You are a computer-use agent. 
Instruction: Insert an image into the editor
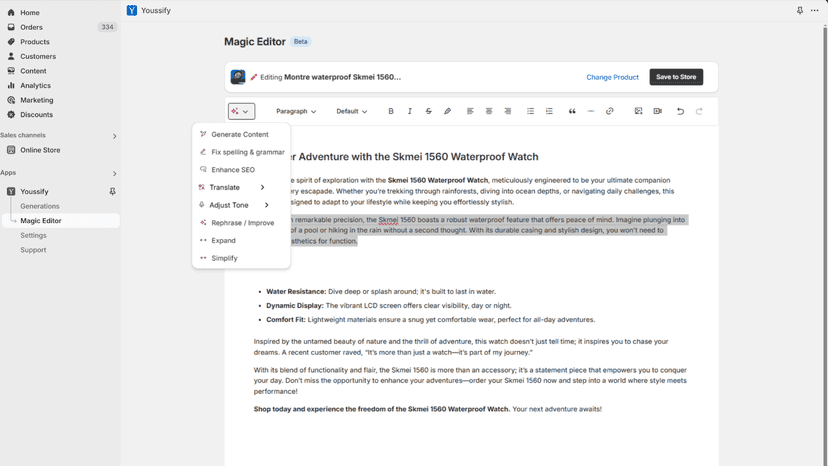tap(638, 111)
